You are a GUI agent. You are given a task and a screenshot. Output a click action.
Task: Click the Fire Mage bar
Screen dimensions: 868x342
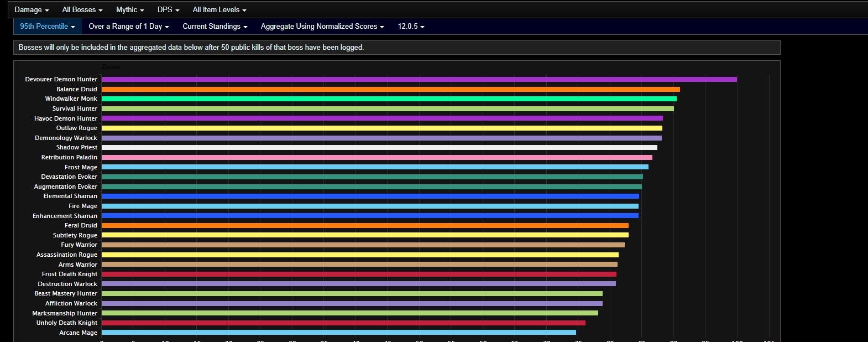[x=370, y=206]
